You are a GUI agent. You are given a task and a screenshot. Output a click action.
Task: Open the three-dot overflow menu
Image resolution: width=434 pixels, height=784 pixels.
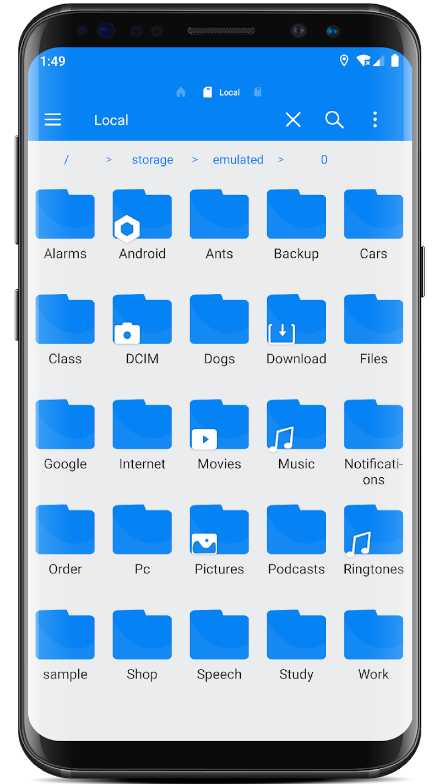coord(375,120)
